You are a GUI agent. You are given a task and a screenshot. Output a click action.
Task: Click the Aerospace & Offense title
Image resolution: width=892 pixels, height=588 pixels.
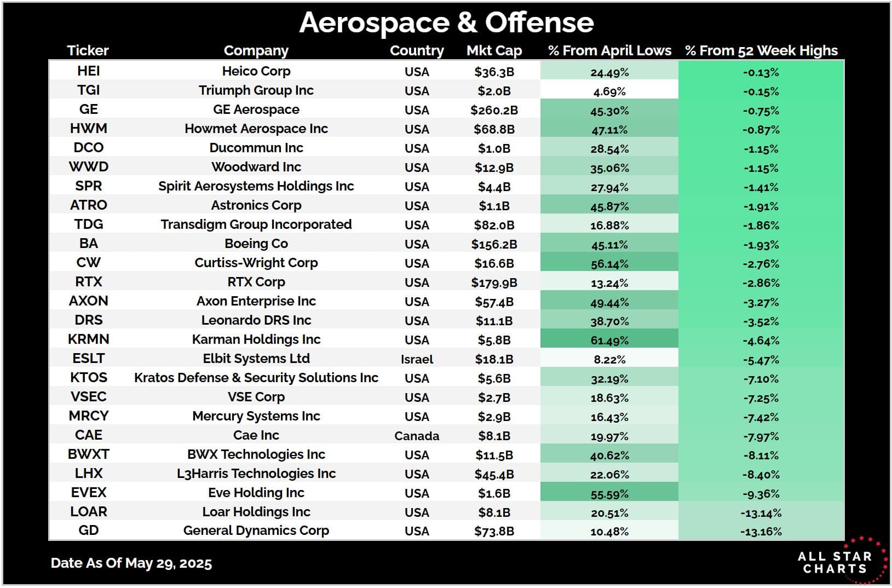(446, 22)
